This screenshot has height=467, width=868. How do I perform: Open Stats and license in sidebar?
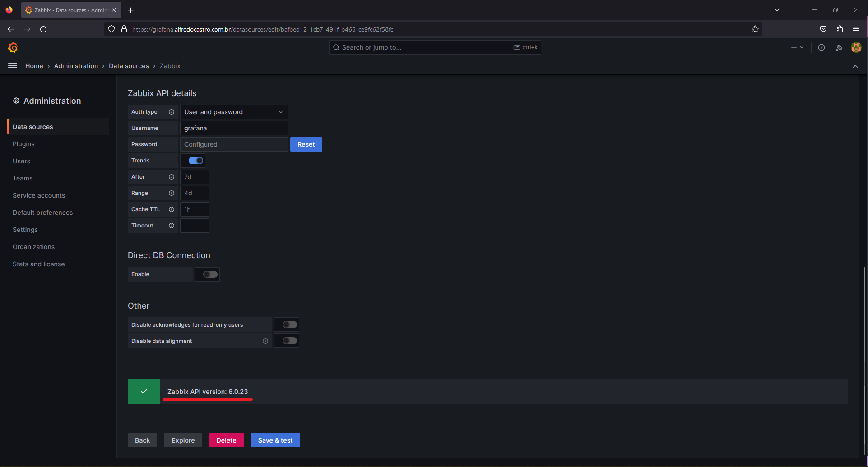point(38,264)
